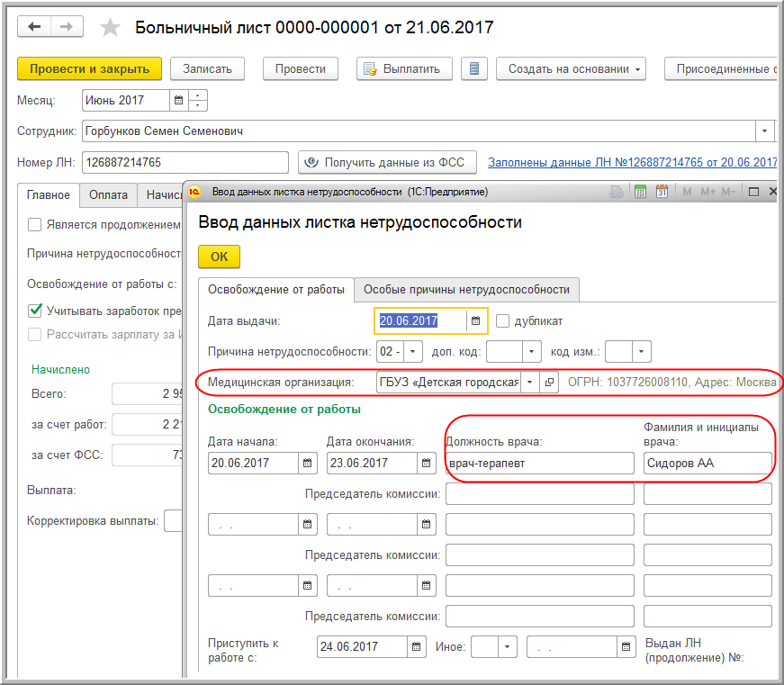The image size is (784, 685).
Task: Expand Причина нетрудоспособности code dropdown
Action: [x=413, y=351]
